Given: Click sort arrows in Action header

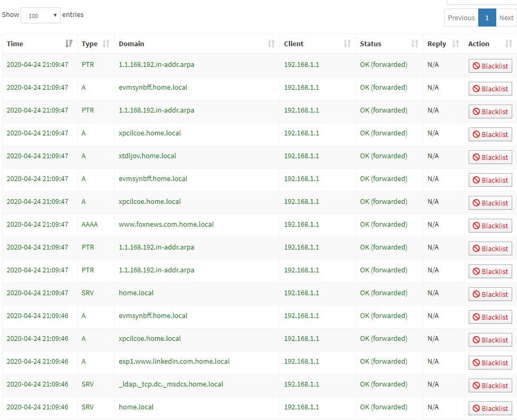Looking at the screenshot, I should click(x=508, y=44).
